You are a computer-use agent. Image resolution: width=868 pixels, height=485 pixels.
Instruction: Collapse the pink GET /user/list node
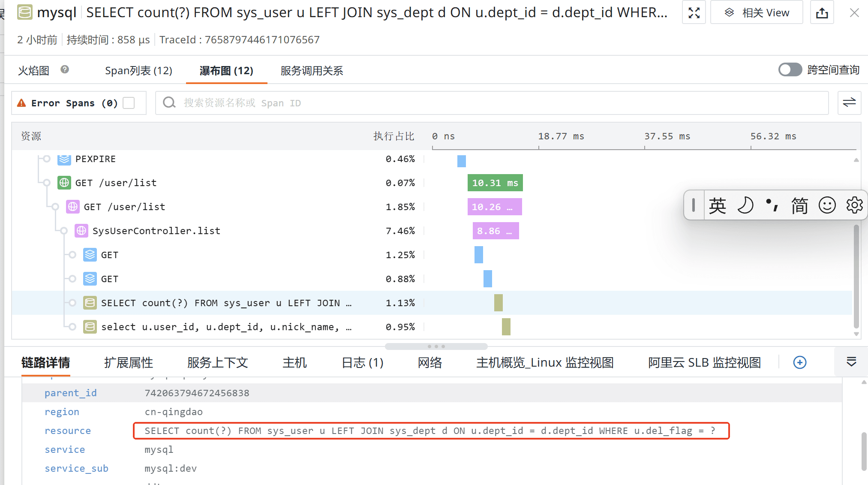(55, 207)
